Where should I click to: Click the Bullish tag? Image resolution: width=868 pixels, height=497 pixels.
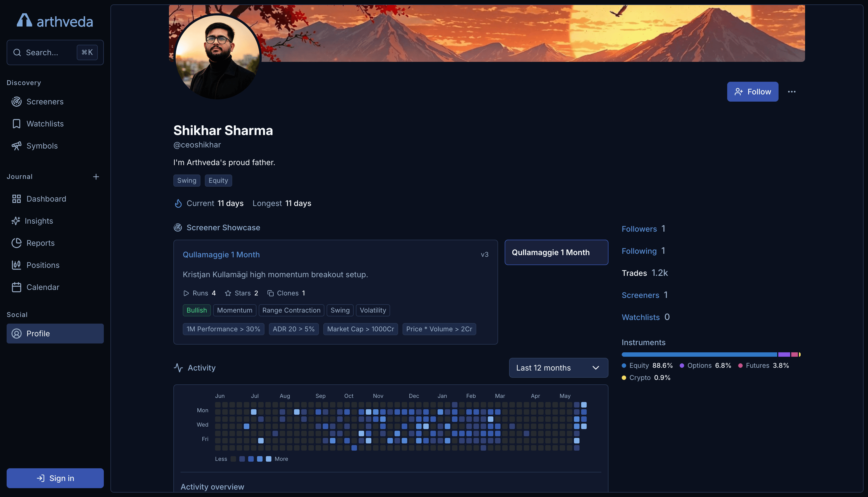click(197, 310)
